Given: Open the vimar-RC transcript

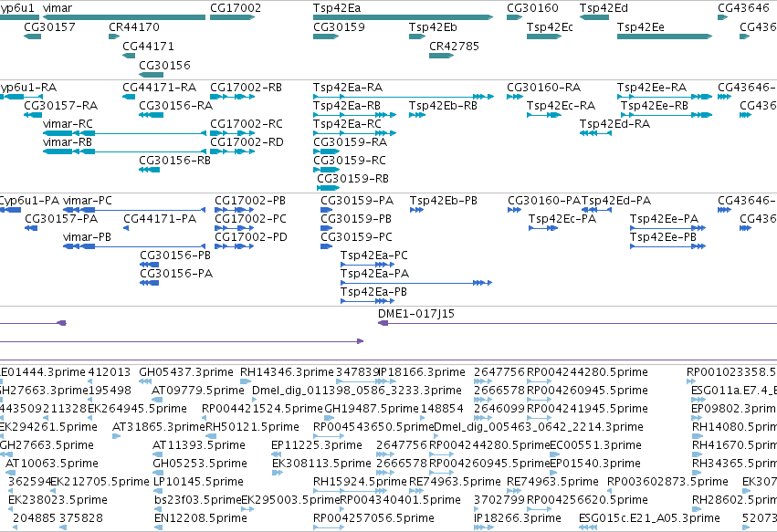Looking at the screenshot, I should pyautogui.click(x=124, y=133).
